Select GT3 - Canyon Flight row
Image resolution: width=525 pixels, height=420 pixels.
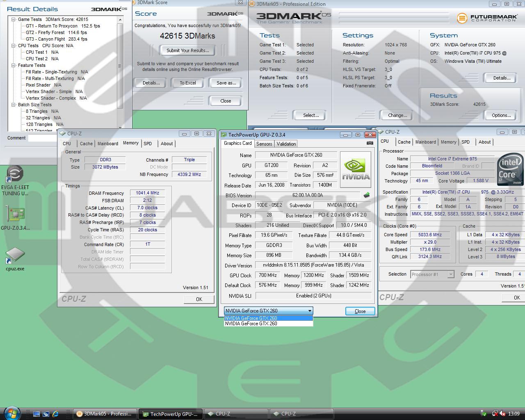56,39
